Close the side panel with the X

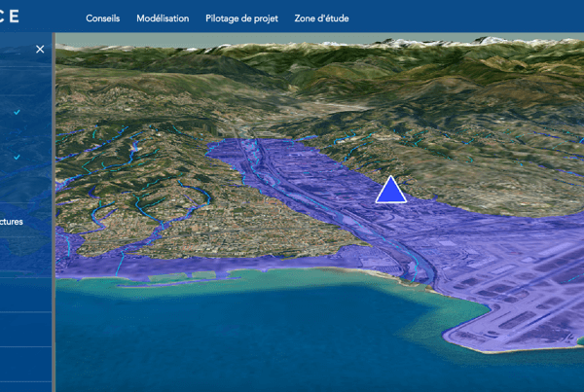click(40, 49)
